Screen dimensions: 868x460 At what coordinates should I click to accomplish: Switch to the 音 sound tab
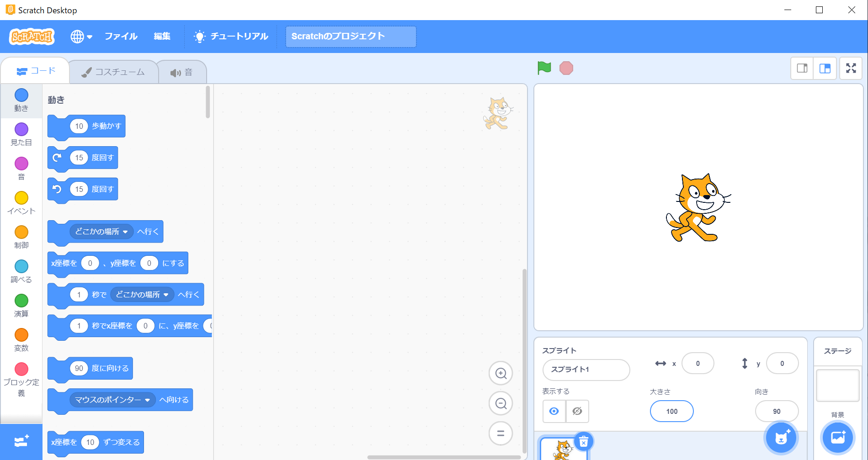click(181, 73)
